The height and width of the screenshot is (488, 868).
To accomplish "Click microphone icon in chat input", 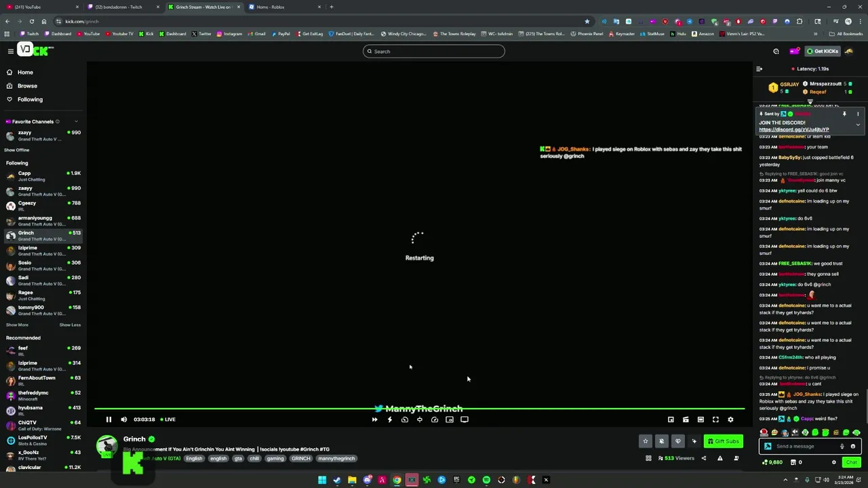I will [x=842, y=446].
